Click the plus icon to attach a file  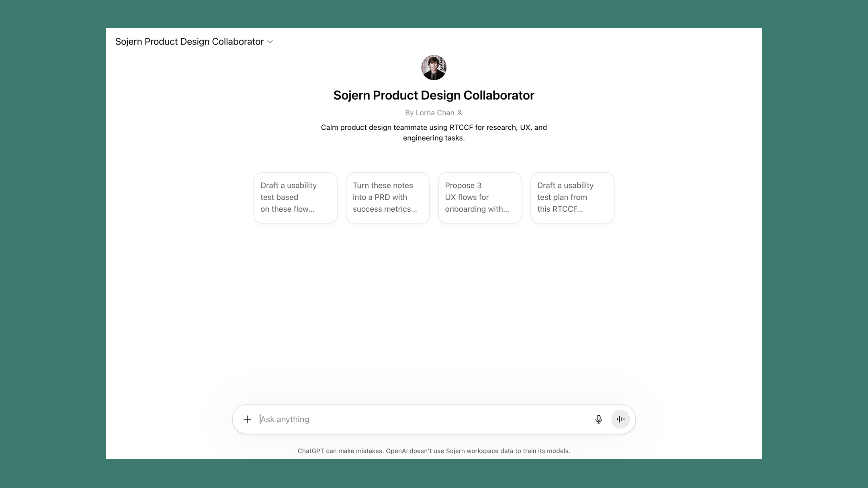click(247, 419)
